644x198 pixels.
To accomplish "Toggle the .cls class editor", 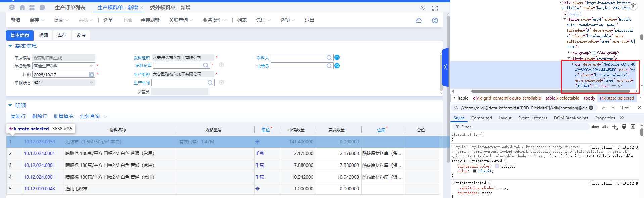I will pos(605,127).
